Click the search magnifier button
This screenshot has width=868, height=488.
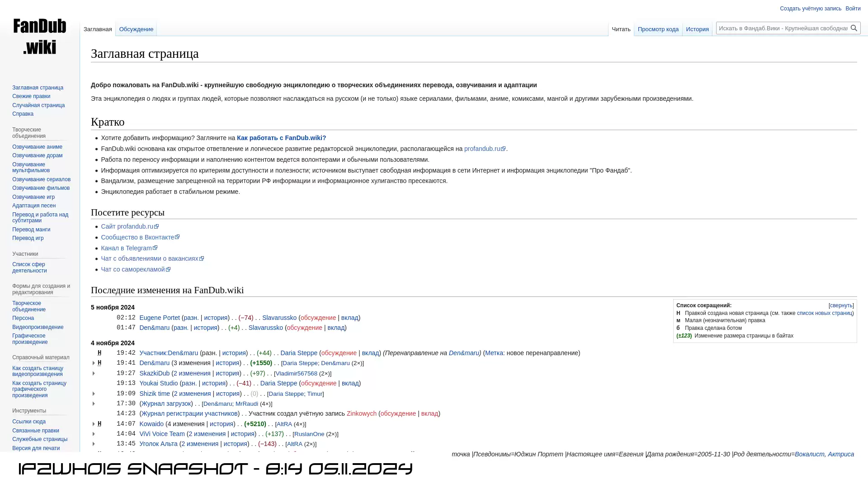pyautogui.click(x=854, y=28)
